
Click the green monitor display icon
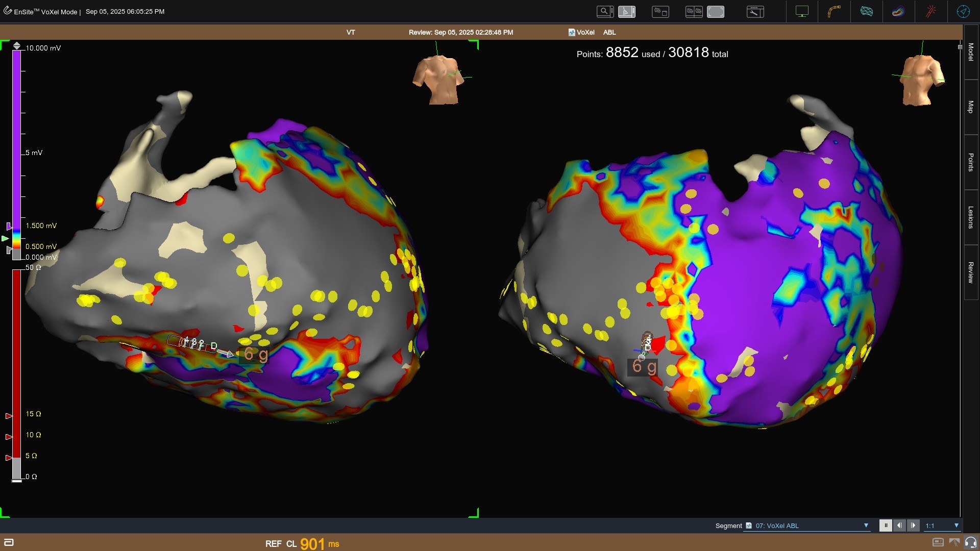(802, 11)
